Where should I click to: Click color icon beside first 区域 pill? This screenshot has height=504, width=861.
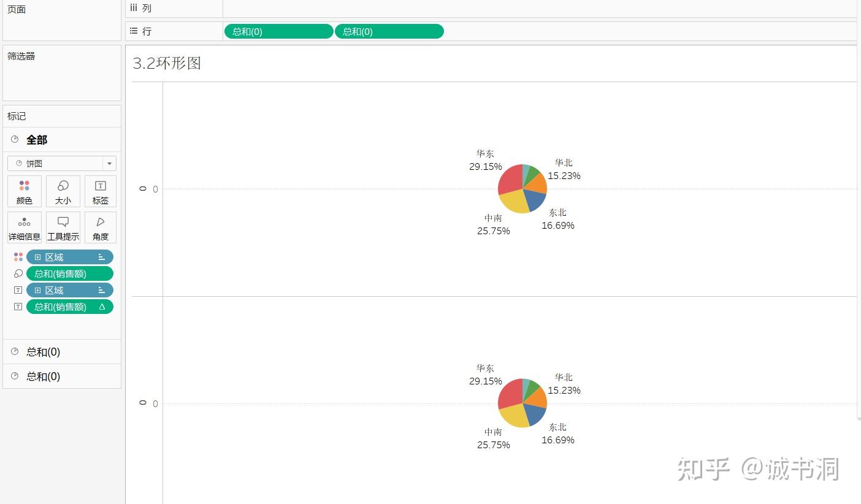click(18, 257)
